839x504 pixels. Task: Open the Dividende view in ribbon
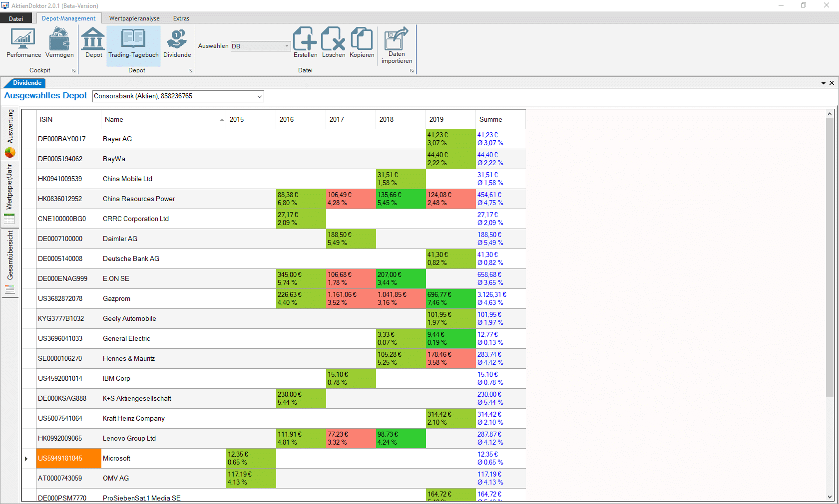point(177,44)
